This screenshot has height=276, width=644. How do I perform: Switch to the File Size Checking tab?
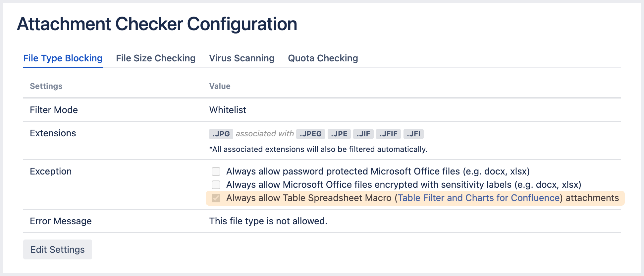(x=155, y=58)
